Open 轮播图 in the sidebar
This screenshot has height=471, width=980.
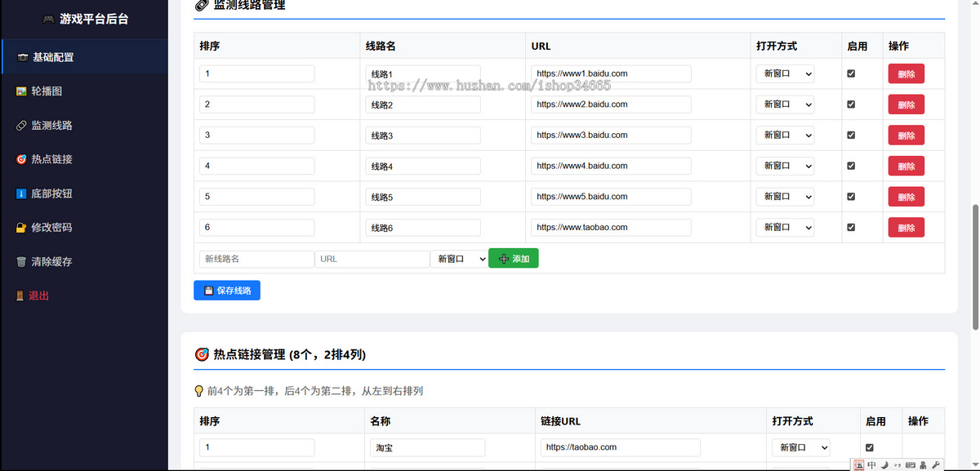click(x=84, y=91)
